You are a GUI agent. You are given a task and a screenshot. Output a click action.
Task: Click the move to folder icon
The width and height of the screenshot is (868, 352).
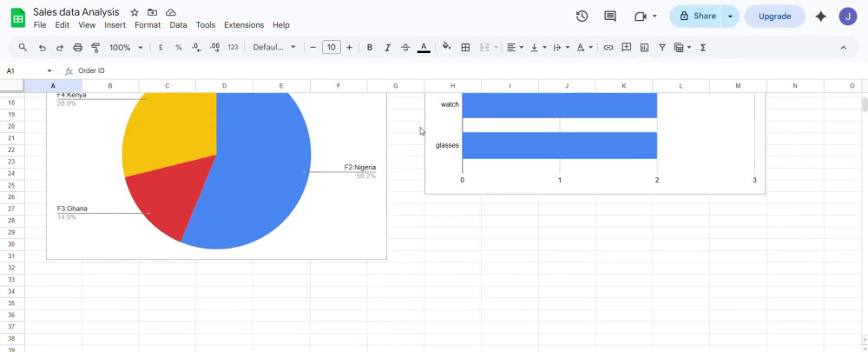[152, 12]
